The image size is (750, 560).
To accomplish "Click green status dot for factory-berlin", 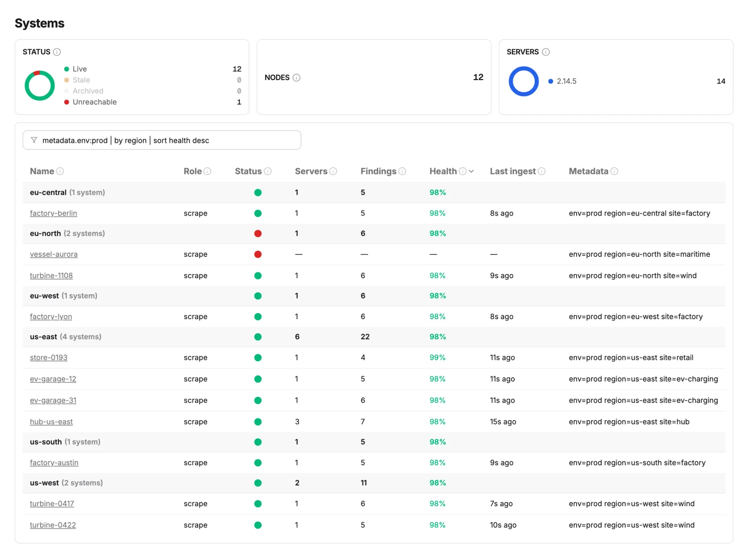I will click(258, 213).
